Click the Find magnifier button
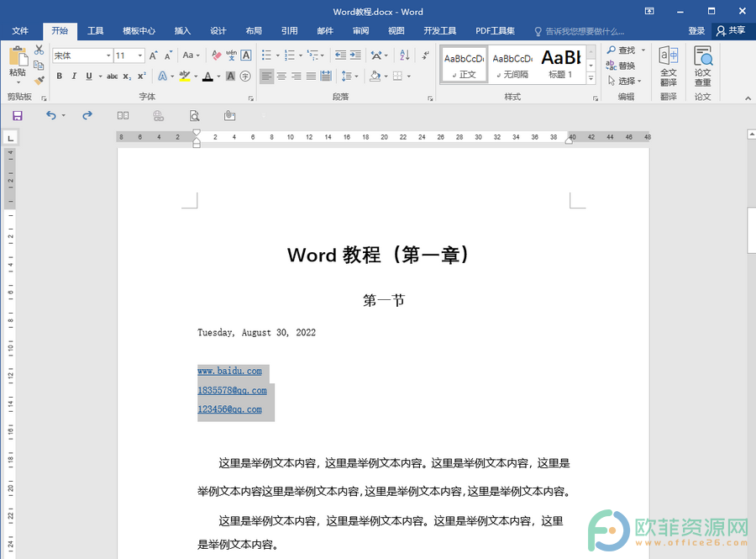 point(622,50)
